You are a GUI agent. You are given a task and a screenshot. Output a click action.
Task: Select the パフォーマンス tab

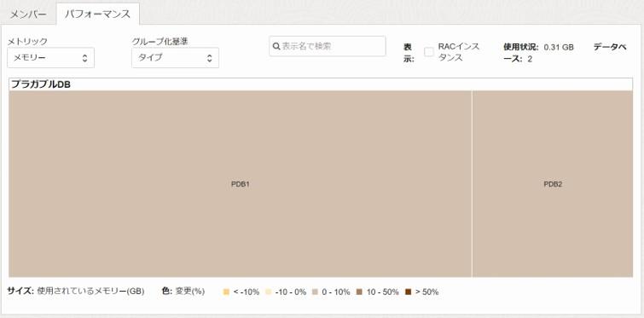(x=98, y=14)
